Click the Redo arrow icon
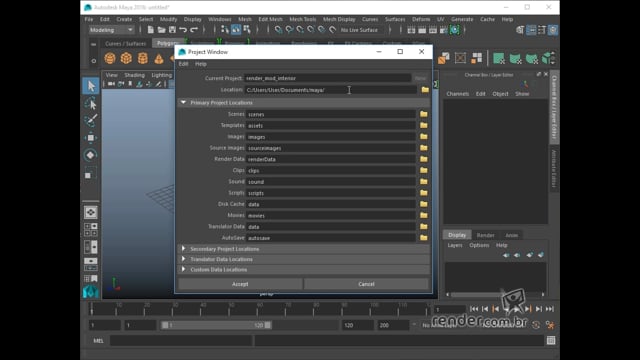This screenshot has height=360, width=640. [194, 30]
